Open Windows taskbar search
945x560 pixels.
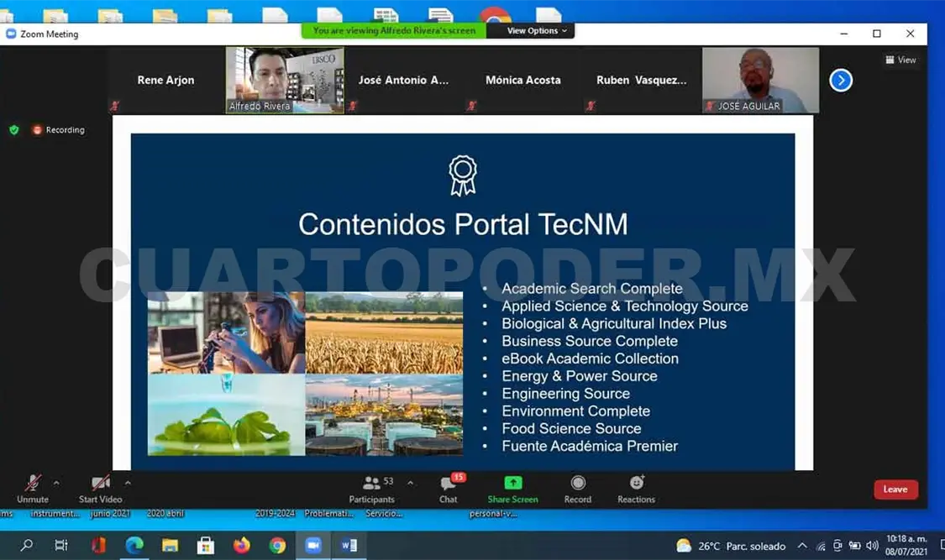pos(27,546)
